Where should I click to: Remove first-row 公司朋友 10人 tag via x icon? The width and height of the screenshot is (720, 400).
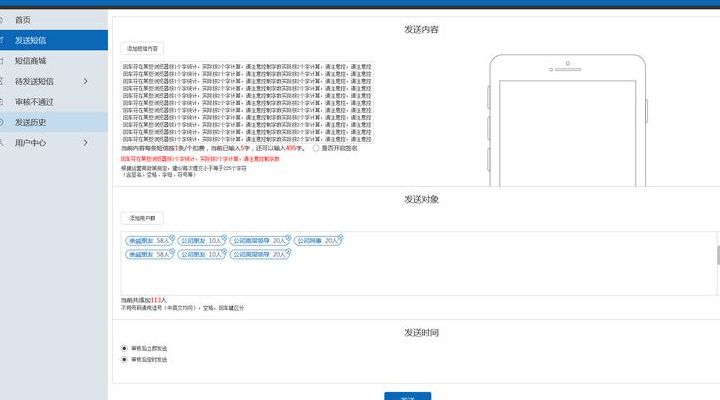(x=224, y=237)
